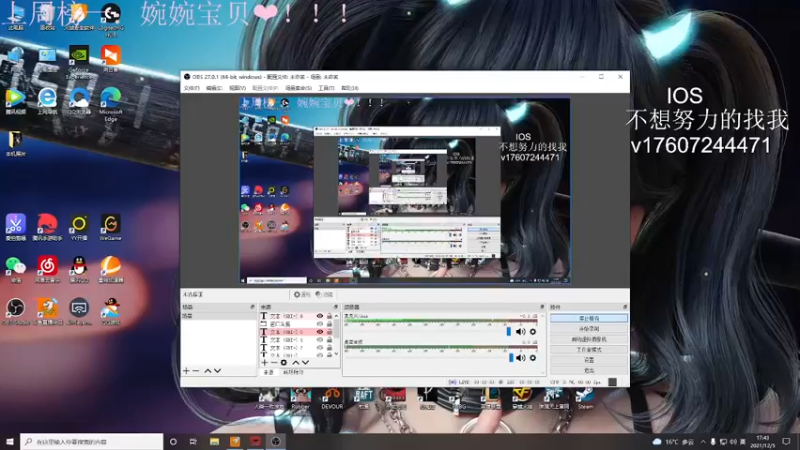Toggle visibility eye of the highlighted 文本 (GDI+) source
Viewport: 800px width, 450px height.
click(320, 332)
